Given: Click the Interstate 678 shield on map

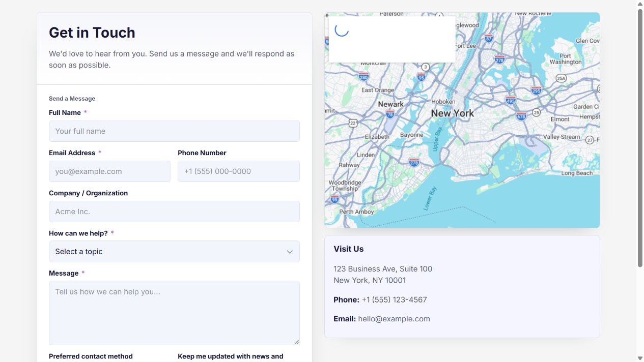Looking at the screenshot, I should (x=521, y=116).
